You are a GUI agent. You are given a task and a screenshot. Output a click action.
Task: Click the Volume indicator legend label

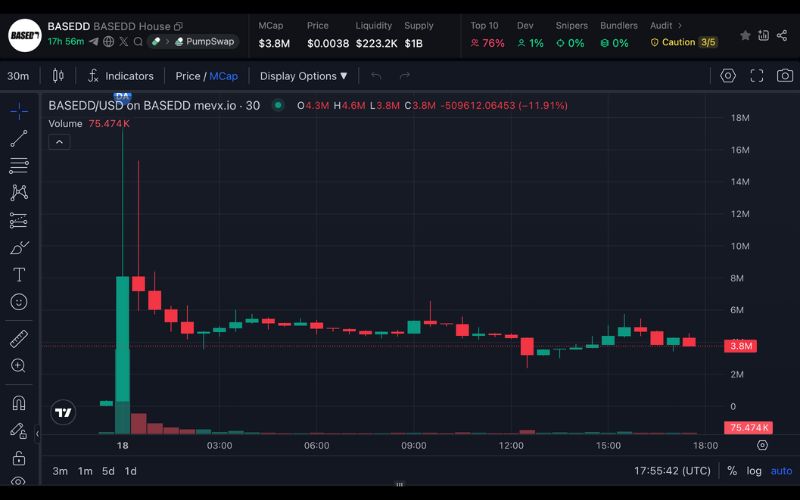pyautogui.click(x=65, y=124)
